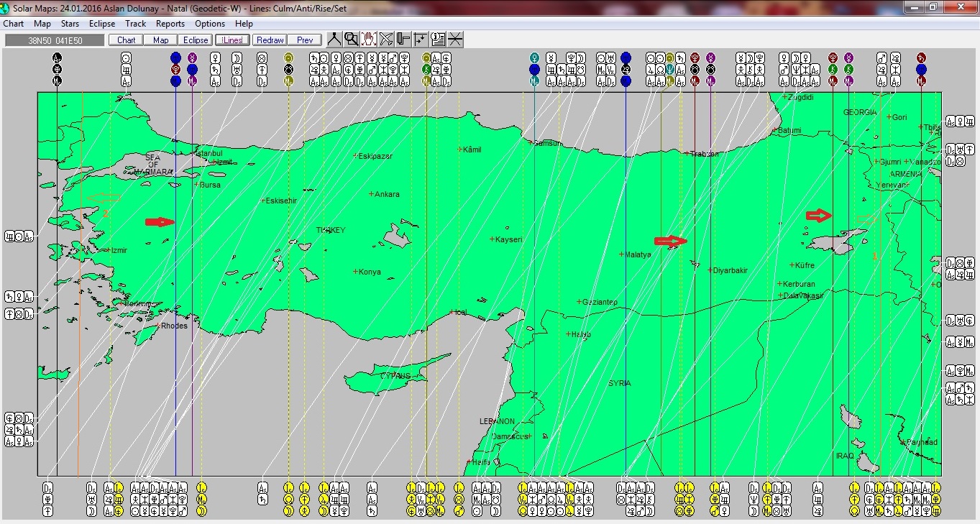This screenshot has width=980, height=524.
Task: Click the coordinates display field 38N50 041E50
Action: tap(55, 40)
